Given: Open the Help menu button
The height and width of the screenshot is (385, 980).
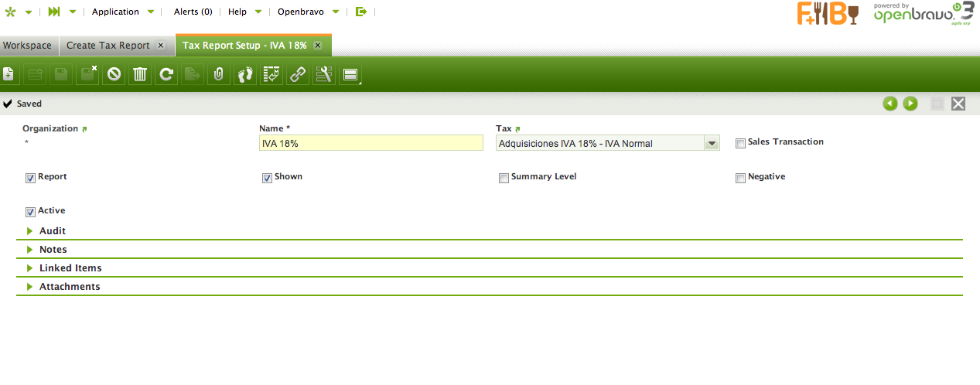Looking at the screenshot, I should coord(237,12).
